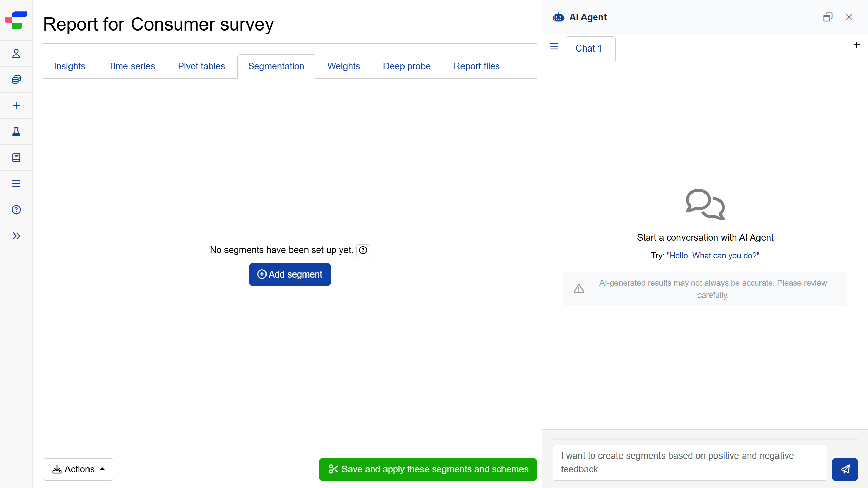
Task: Open the Actions dropdown menu
Action: (78, 469)
